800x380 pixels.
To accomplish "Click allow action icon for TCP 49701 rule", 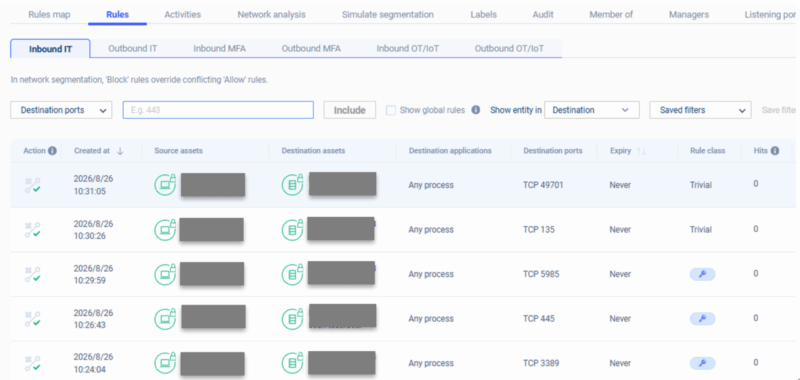I will (x=33, y=185).
